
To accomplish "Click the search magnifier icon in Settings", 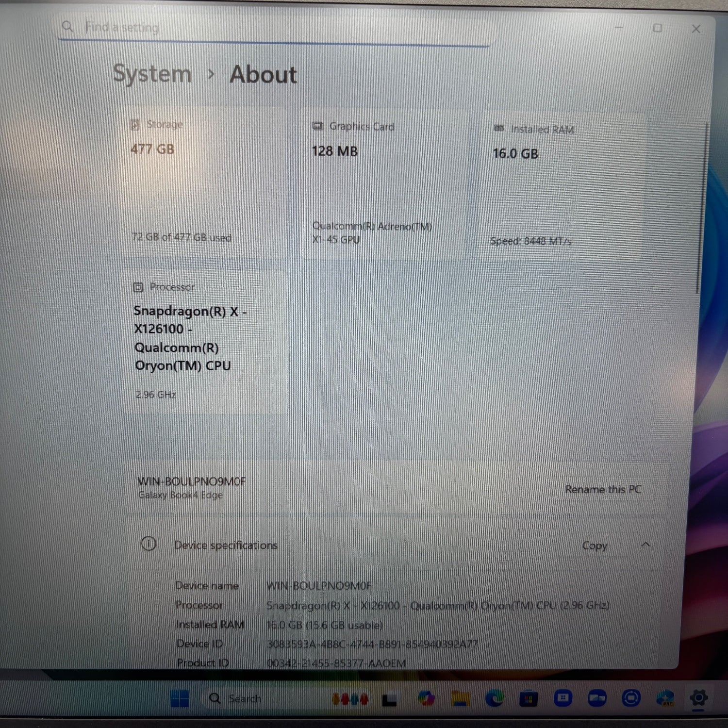I will pos(67,27).
